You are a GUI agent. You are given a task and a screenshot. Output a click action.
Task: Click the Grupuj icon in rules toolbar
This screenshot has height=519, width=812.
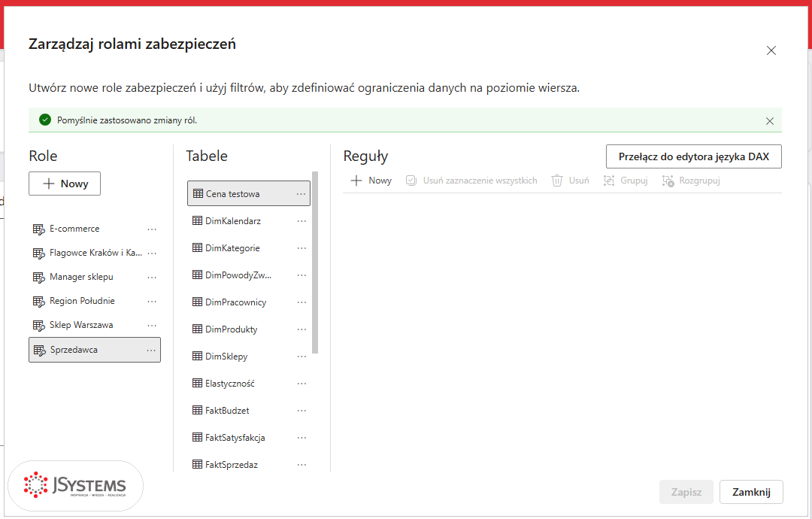[x=609, y=181]
